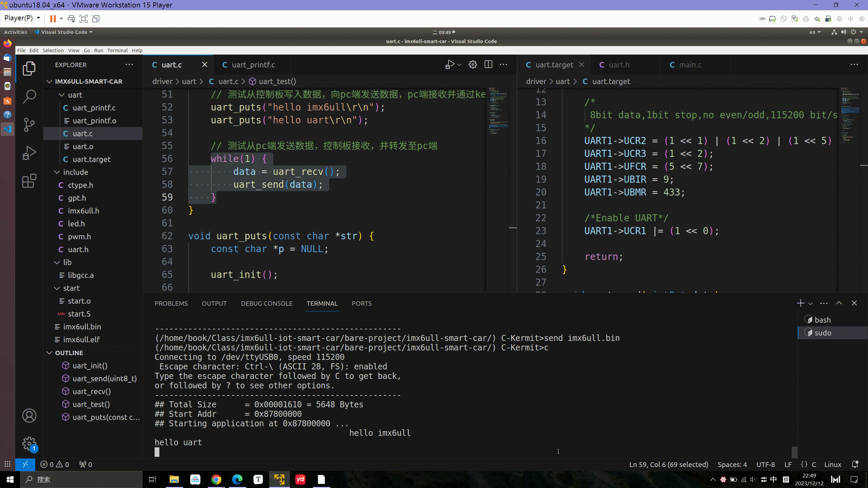Open the Player(P) dropdown menu

pyautogui.click(x=22, y=18)
